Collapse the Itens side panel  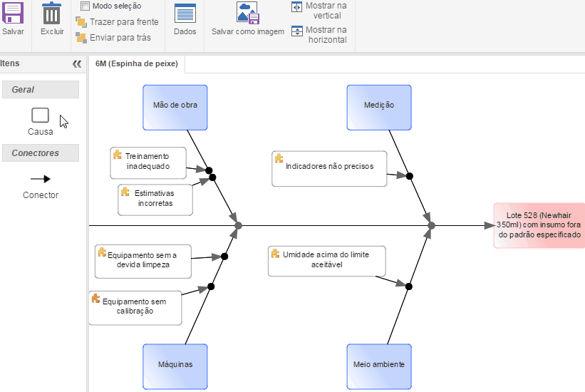77,63
